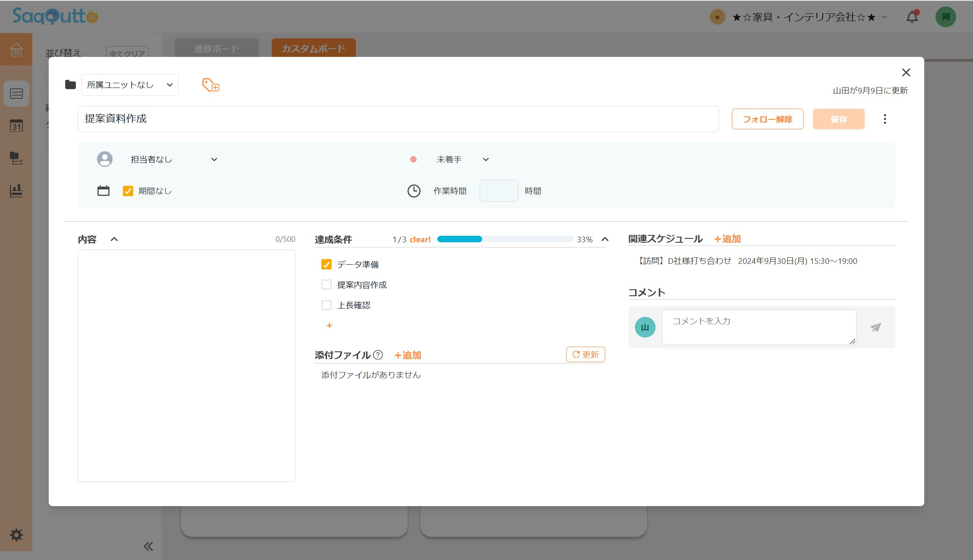Viewport: 973px width, 560px height.
Task: Click the フォロー解除 button
Action: coord(767,119)
